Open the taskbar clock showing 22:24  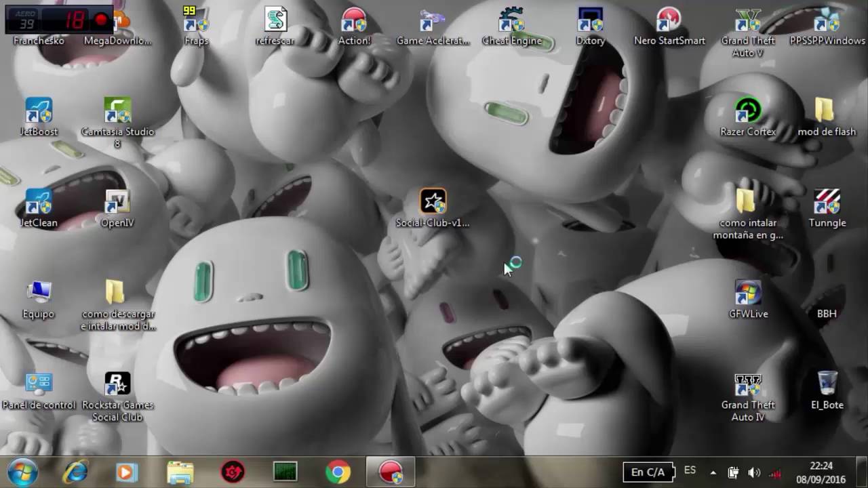(821, 472)
